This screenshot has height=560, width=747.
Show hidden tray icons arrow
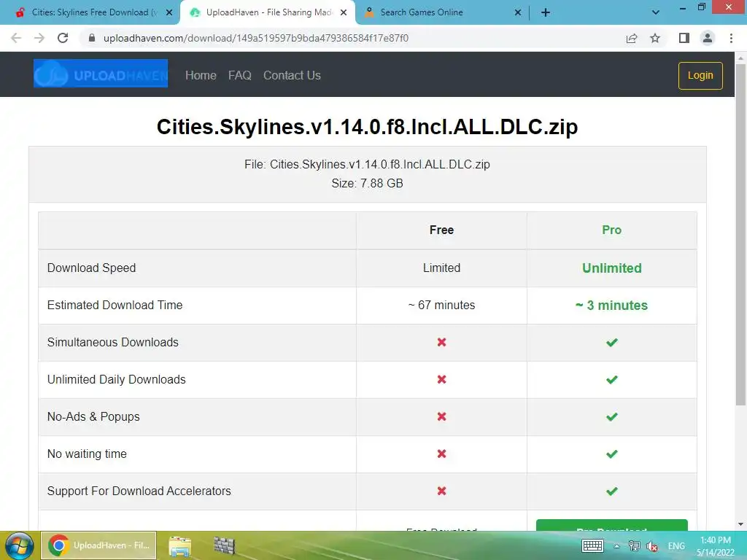(x=616, y=546)
